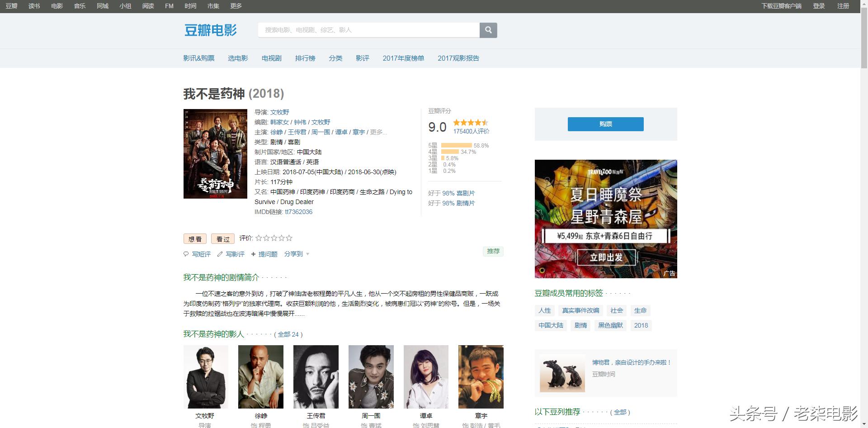
Task: Click the blue 购票 button
Action: (606, 124)
